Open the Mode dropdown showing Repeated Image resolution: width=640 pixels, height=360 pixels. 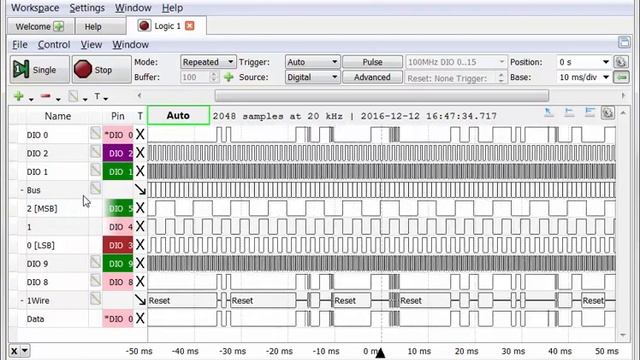point(208,62)
